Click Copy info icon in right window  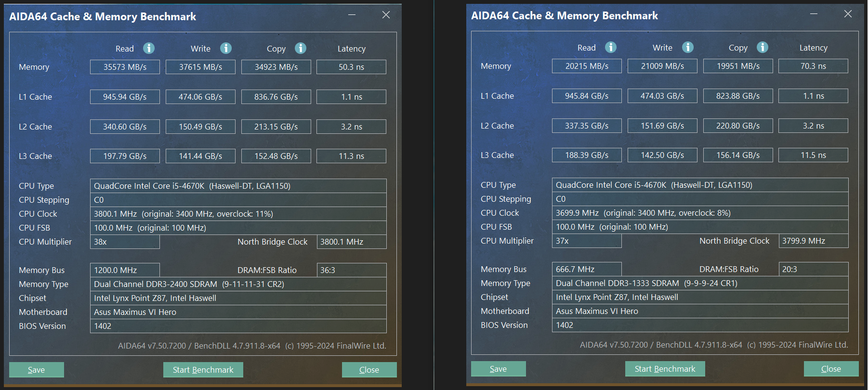pos(763,47)
